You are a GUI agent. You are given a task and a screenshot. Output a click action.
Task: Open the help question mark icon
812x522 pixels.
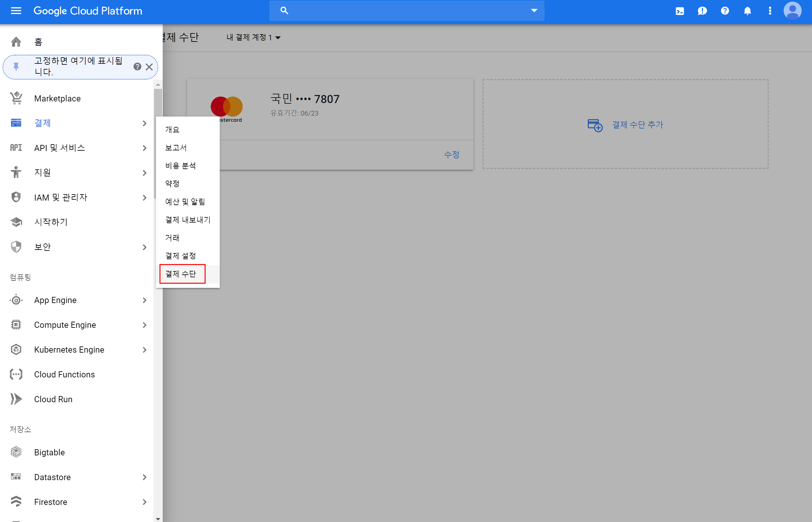[724, 11]
